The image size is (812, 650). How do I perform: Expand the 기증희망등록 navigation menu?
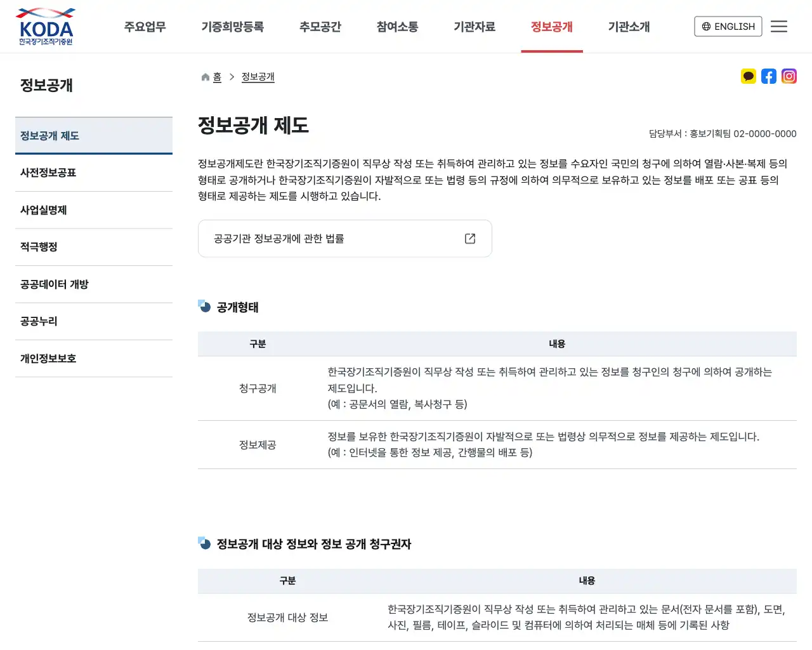[232, 27]
